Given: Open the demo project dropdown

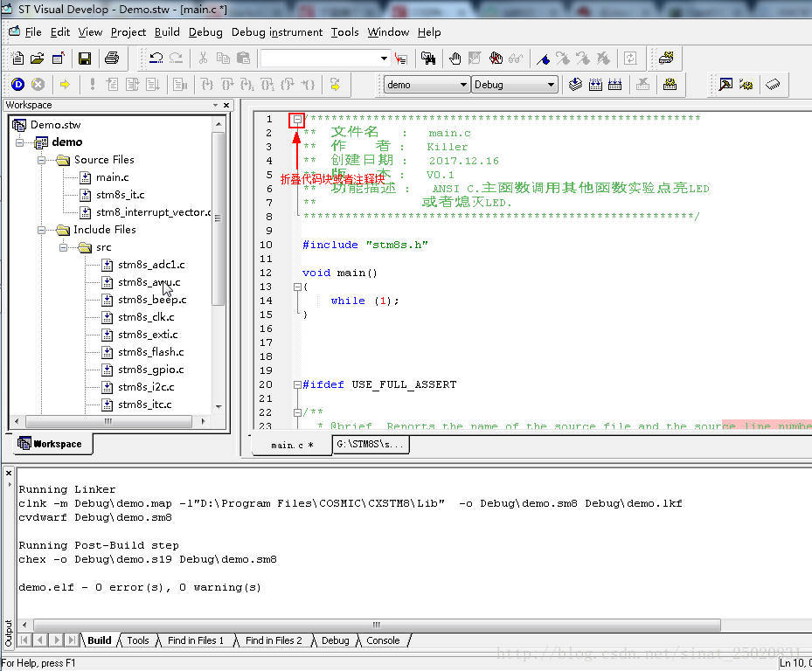Looking at the screenshot, I should point(463,85).
